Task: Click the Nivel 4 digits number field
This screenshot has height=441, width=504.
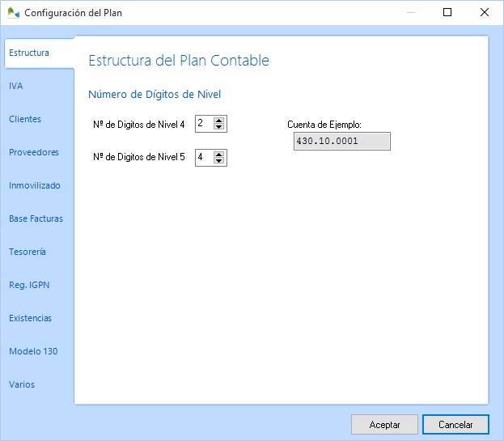Action: tap(204, 123)
